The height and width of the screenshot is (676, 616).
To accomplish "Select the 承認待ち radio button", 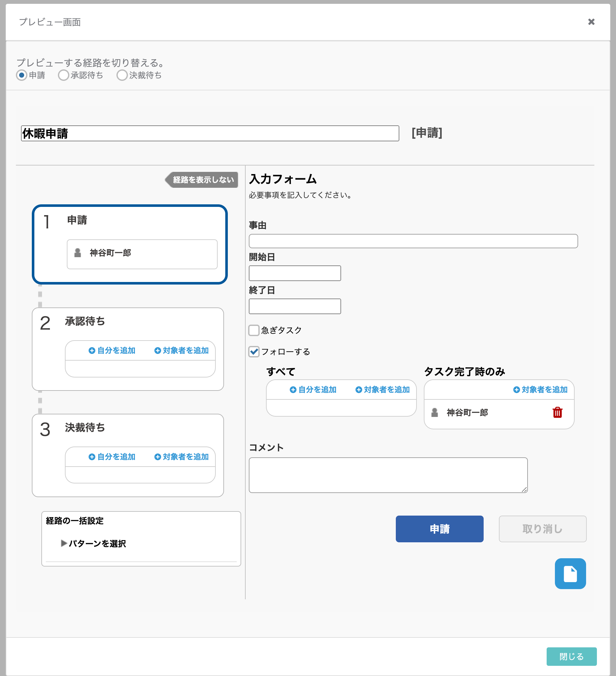I will click(x=63, y=75).
